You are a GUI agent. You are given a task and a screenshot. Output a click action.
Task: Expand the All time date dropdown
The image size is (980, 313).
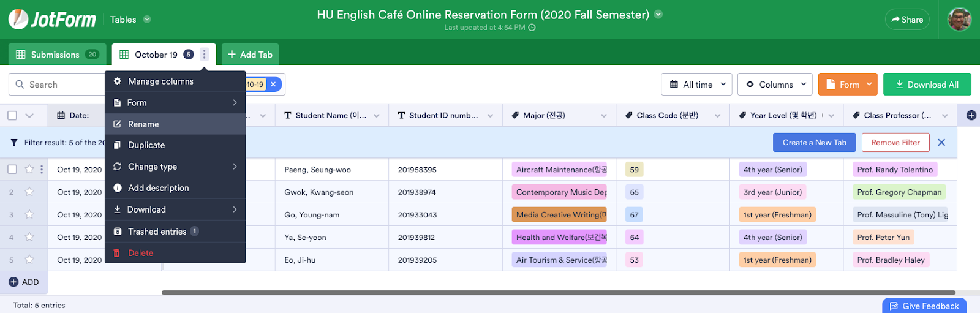coord(698,85)
